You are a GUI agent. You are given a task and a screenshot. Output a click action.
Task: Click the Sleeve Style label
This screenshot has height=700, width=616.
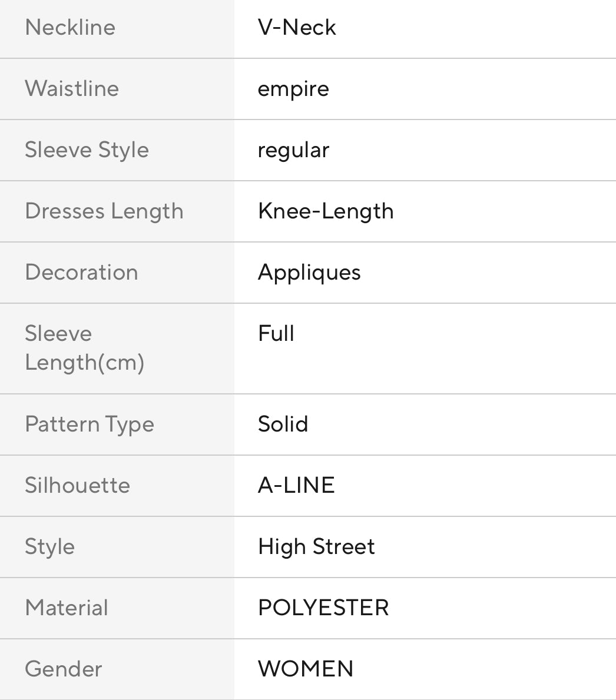click(87, 150)
